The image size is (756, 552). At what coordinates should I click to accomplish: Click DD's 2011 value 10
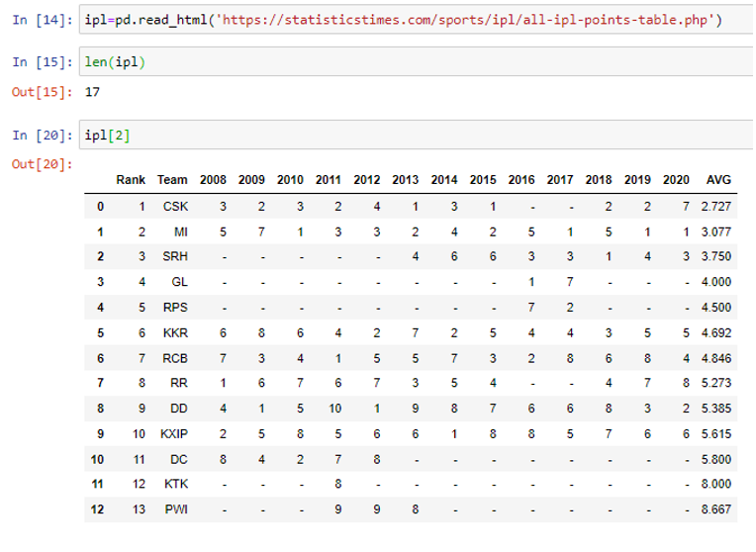335,409
